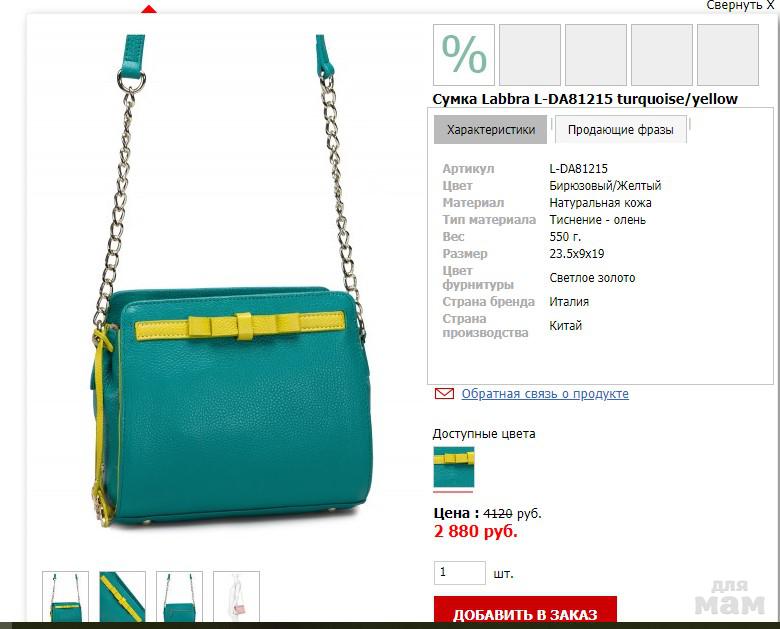Click the fifth empty badge placeholder
This screenshot has width=780, height=629.
point(728,55)
